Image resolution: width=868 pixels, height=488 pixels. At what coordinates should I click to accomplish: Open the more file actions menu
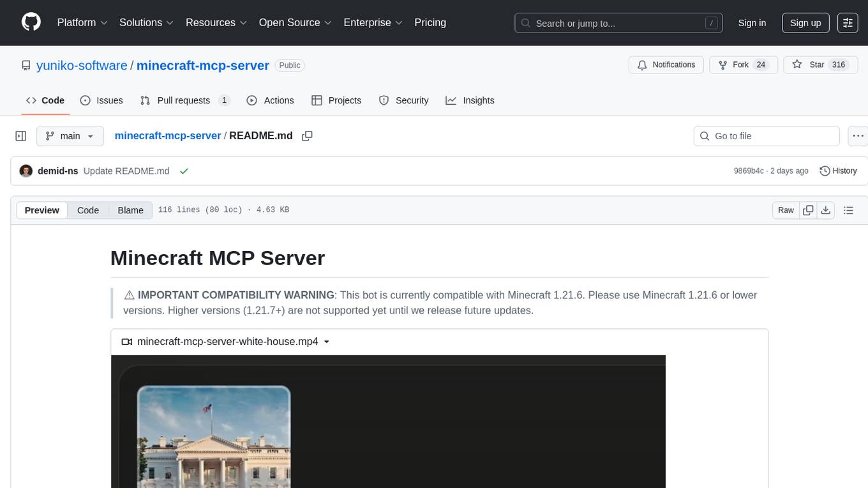[x=858, y=136]
